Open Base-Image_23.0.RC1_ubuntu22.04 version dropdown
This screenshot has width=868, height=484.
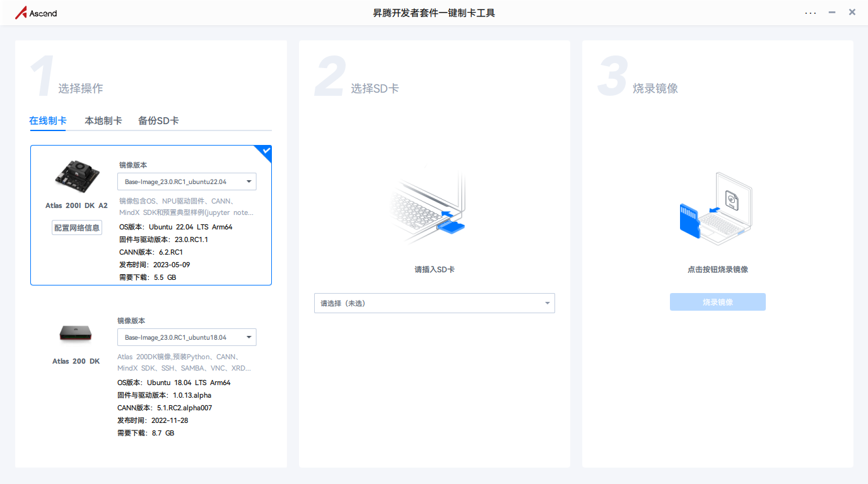(x=187, y=181)
